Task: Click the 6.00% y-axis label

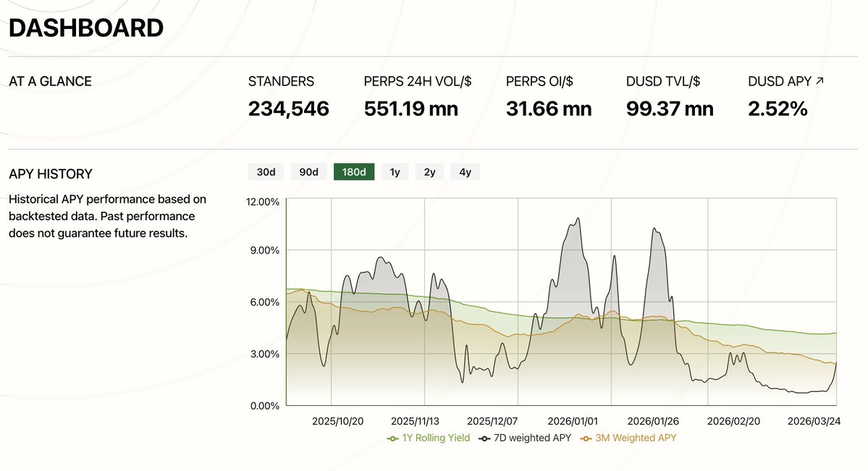Action: (x=265, y=303)
